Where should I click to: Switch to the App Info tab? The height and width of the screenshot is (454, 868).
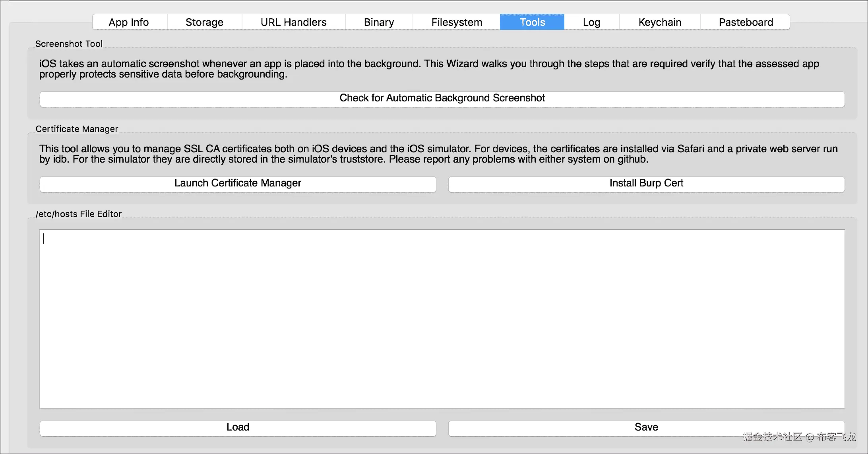[129, 22]
